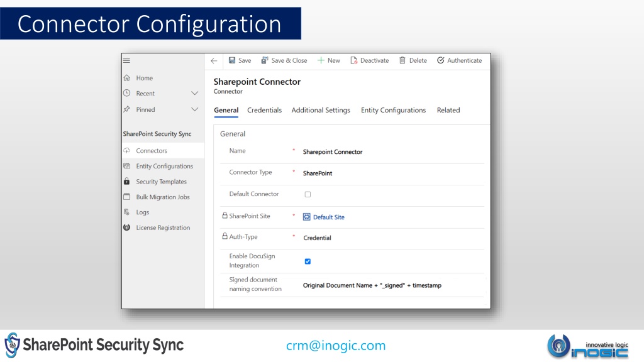Screen dimensions: 644x362
Task: Click the General section heading
Action: (x=233, y=134)
